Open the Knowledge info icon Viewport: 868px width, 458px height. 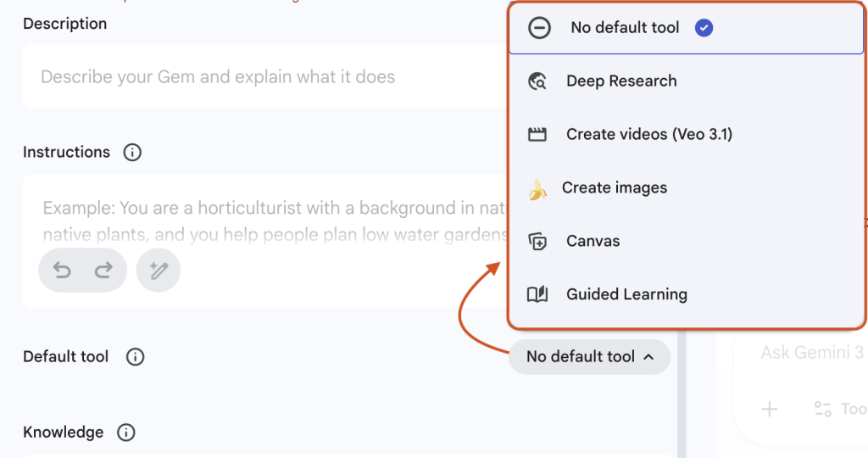[x=126, y=433]
